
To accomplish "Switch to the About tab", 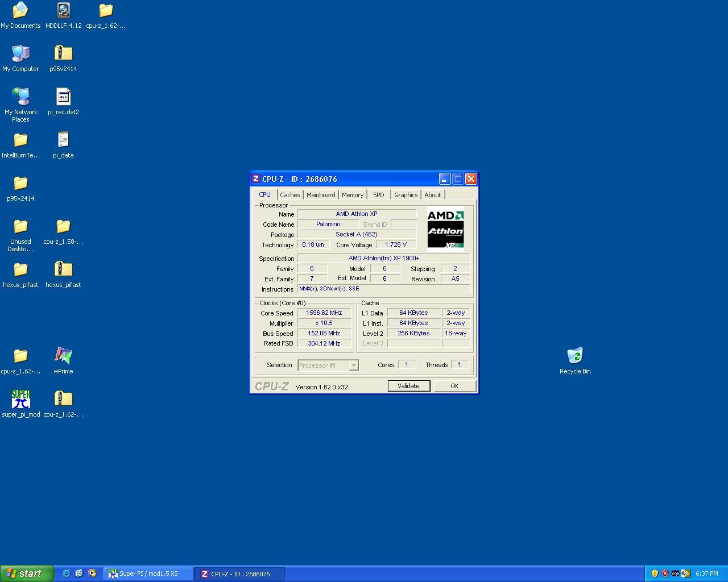I will coord(433,195).
